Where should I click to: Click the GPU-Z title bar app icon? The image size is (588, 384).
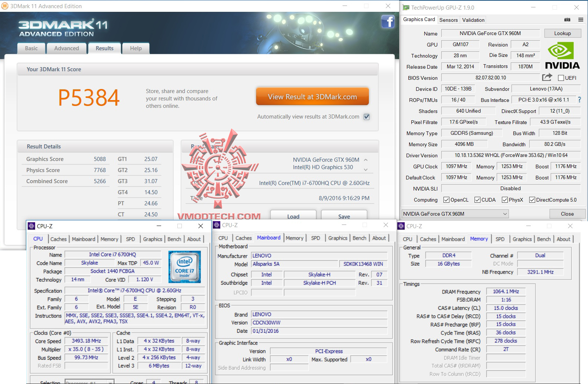pyautogui.click(x=406, y=7)
